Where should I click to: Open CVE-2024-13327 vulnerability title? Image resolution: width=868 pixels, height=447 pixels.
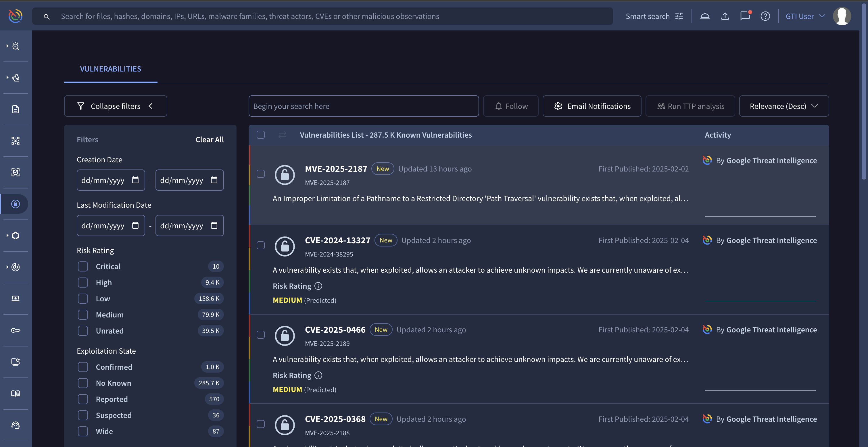point(337,240)
